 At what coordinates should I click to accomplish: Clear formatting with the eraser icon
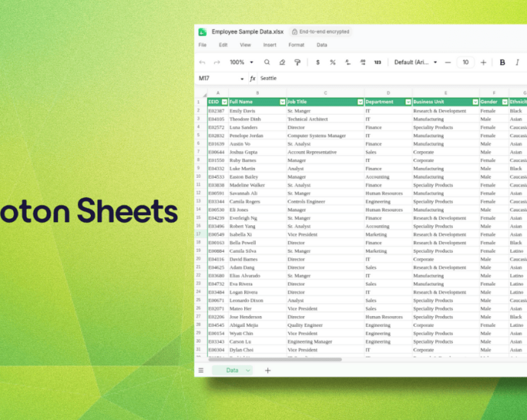coord(283,62)
